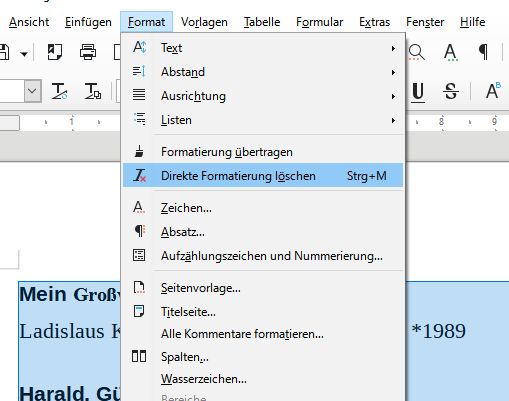Open the save button dropdown arrow
509x401 pixels.
(x=24, y=53)
